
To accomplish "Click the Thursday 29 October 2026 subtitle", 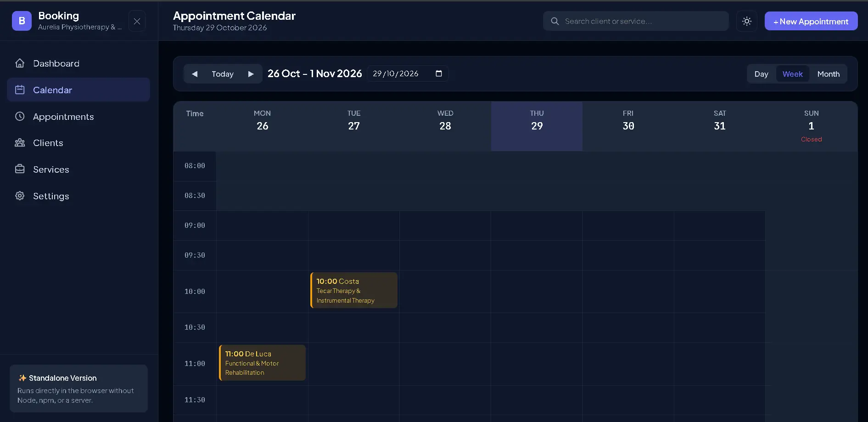I will pos(220,28).
